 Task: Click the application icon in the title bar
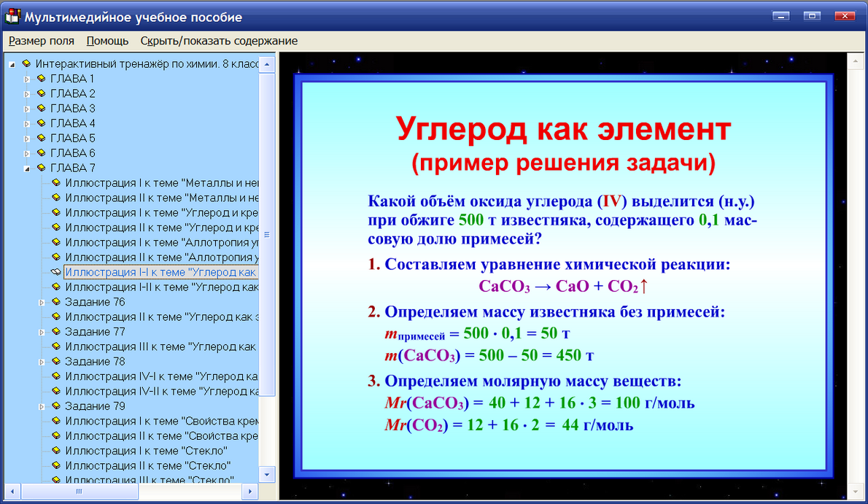coord(12,15)
